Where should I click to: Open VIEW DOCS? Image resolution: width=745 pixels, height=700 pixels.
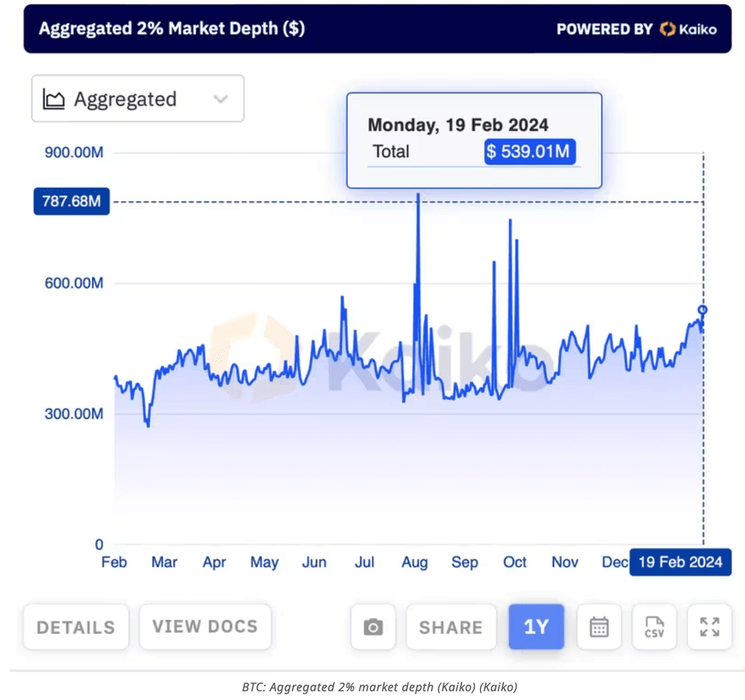[204, 626]
